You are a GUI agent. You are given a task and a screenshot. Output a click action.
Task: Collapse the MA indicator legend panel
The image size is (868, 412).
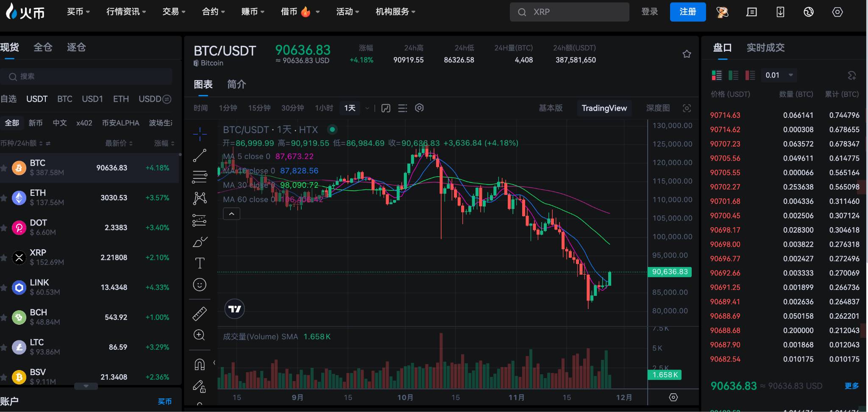pyautogui.click(x=231, y=214)
